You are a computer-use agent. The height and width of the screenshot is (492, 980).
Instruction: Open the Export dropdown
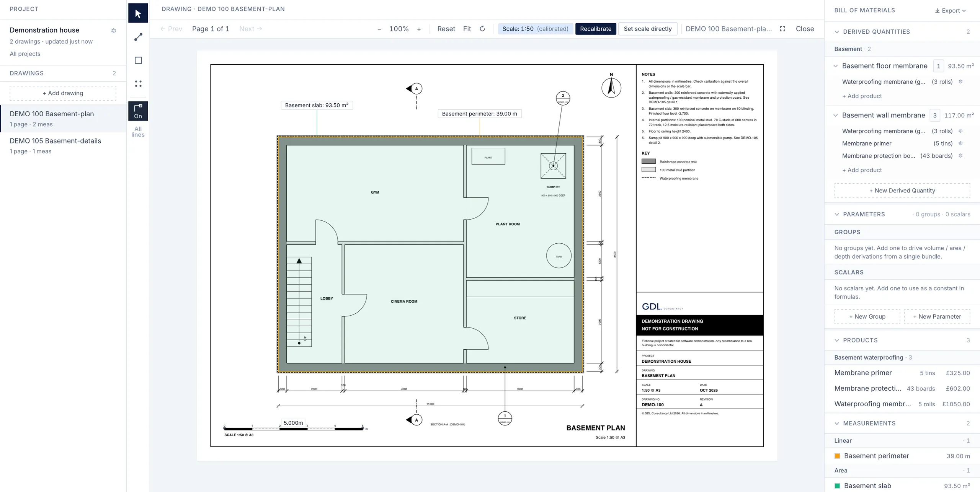(x=951, y=11)
